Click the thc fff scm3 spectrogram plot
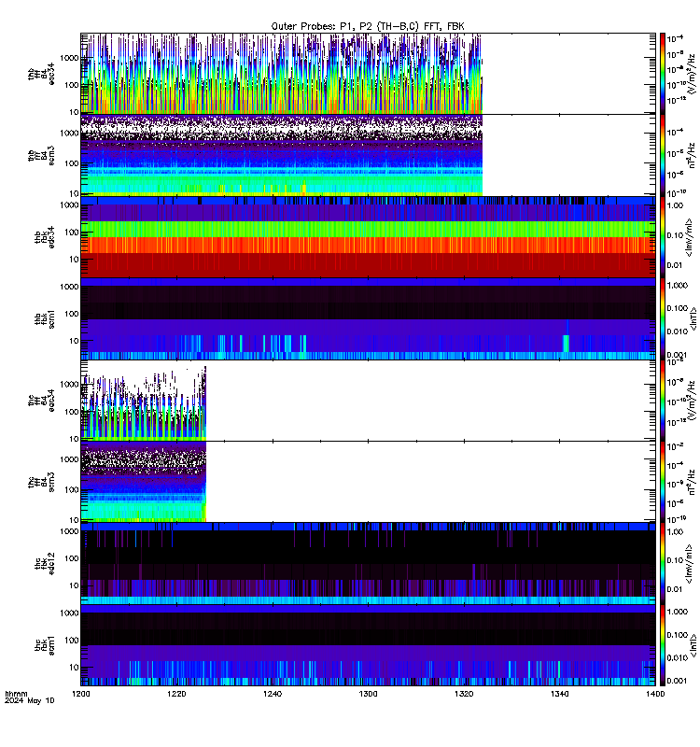The image size is (700, 747). tap(368, 482)
